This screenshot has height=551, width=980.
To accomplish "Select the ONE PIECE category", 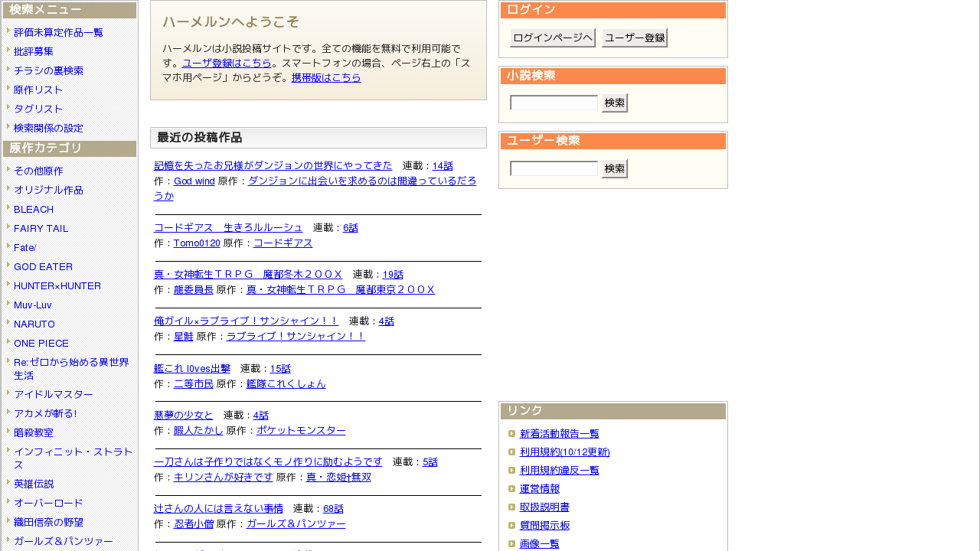I will [41, 343].
